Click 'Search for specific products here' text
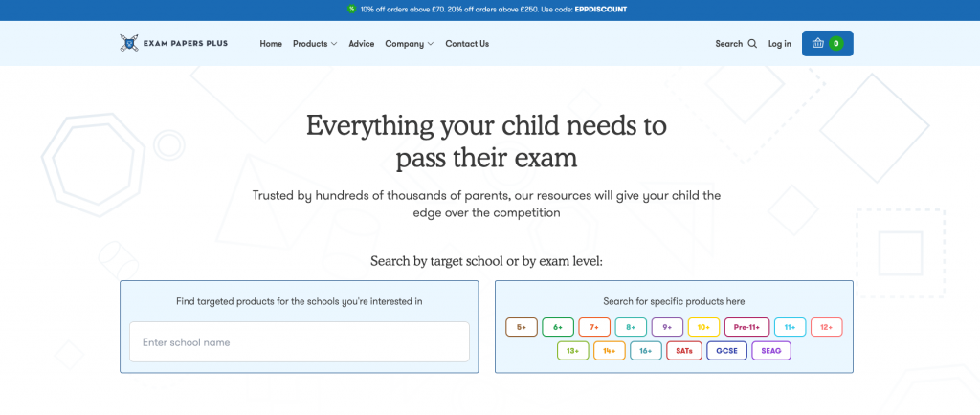The height and width of the screenshot is (415, 980). click(674, 301)
